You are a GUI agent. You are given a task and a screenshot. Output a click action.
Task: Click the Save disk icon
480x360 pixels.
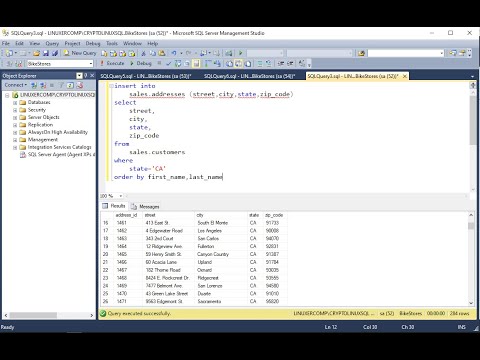(46, 53)
